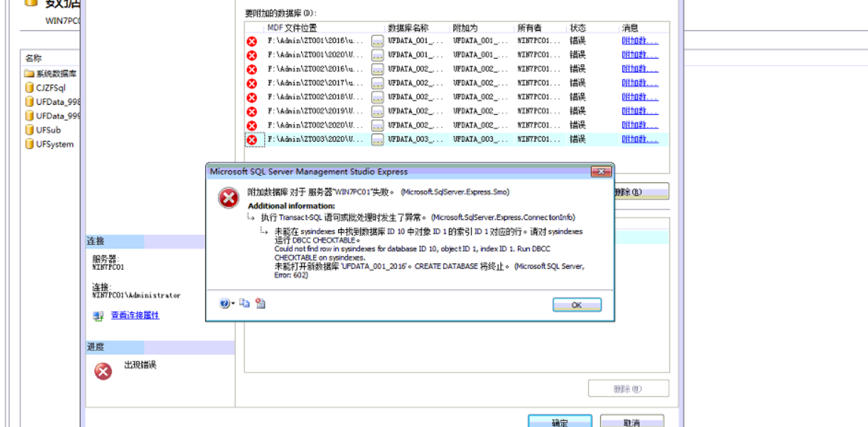868x427 pixels.
Task: Open the help dropdown arrow in the error dialog
Action: (x=233, y=304)
